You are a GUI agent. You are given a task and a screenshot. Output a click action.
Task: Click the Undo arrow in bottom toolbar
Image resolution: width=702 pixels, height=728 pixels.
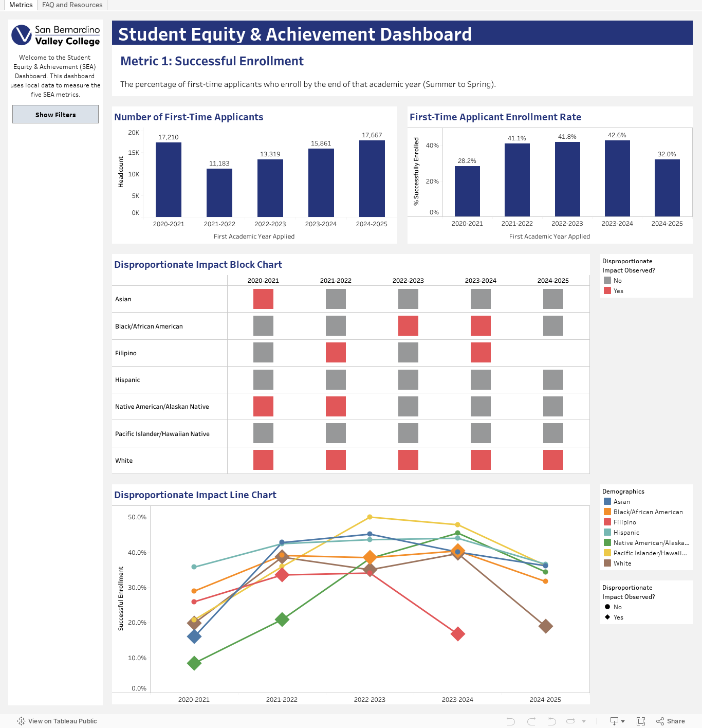(x=510, y=721)
